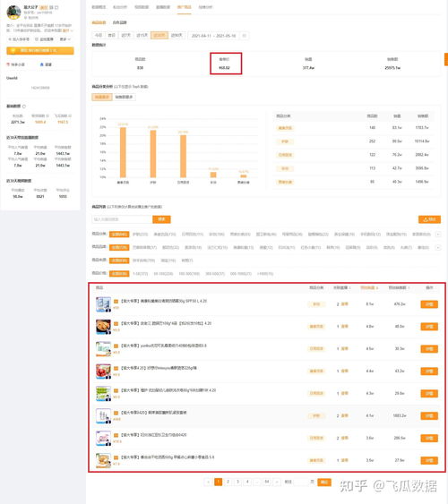Viewport: 448px width, 504px height.
Task: Expand more product category filters
Action: point(438,235)
